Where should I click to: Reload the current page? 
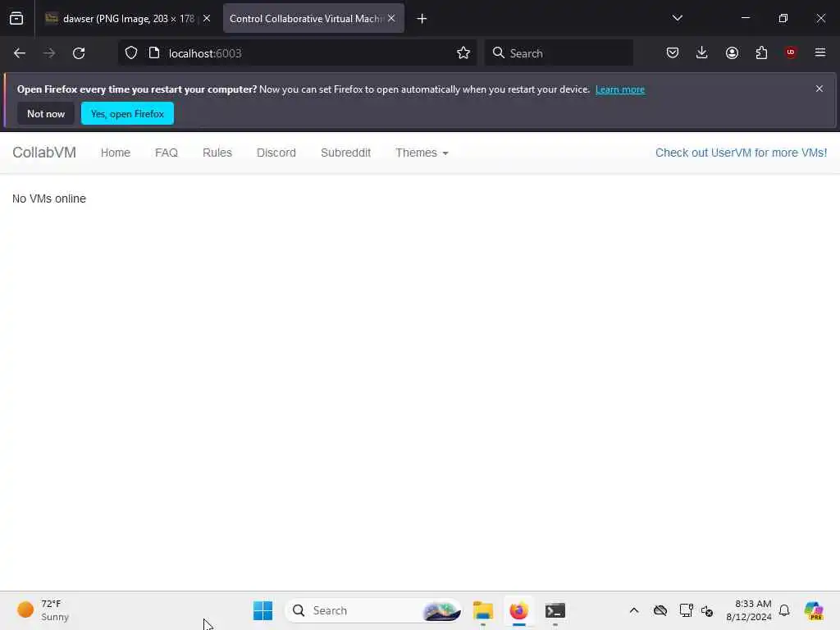[x=79, y=53]
